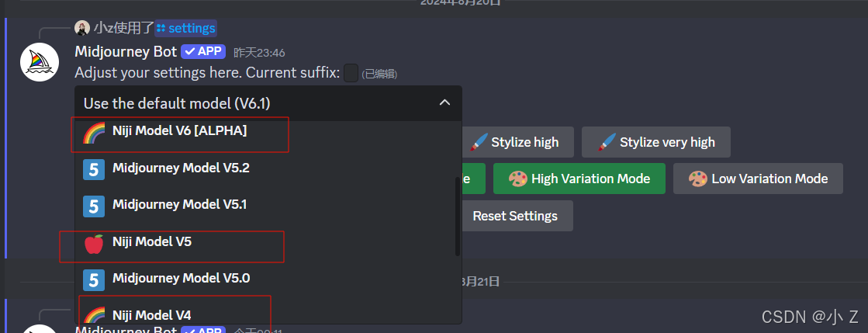The width and height of the screenshot is (868, 333).
Task: Click the red apple icon of Niji Model V5
Action: coord(94,243)
